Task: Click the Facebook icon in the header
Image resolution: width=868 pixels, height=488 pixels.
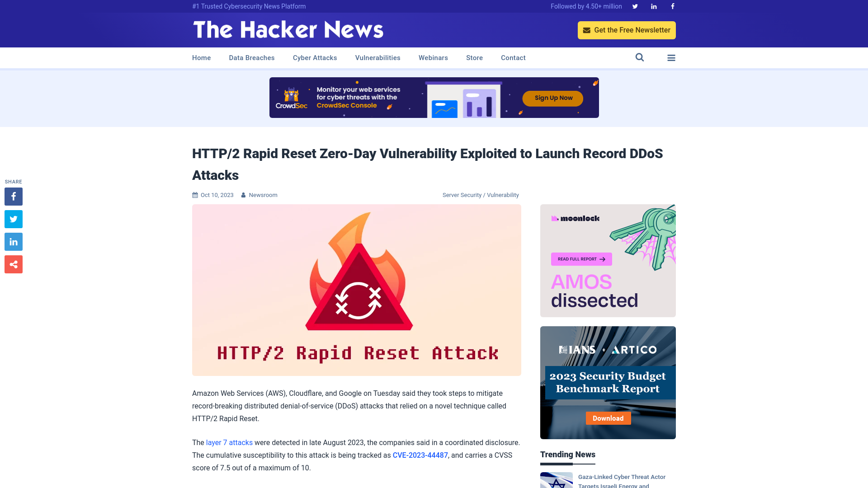Action: (x=672, y=6)
